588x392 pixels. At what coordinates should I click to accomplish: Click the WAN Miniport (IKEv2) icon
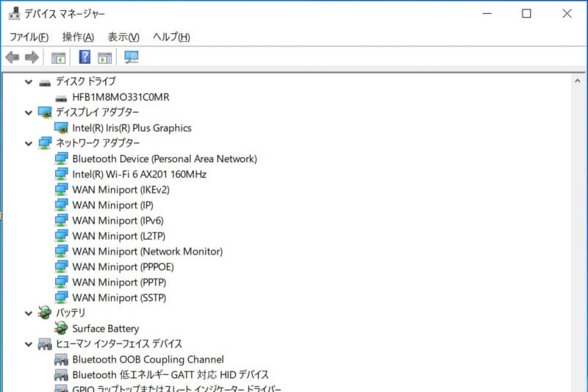click(x=62, y=190)
